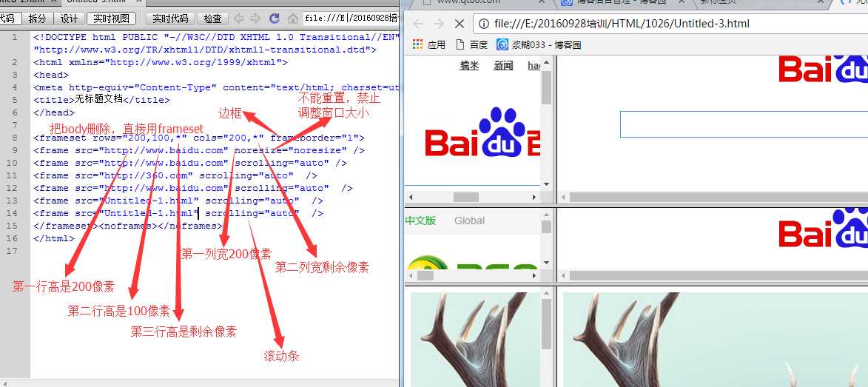This screenshot has width=868, height=387.
Task: Open the 百度 bookmark
Action: (x=471, y=44)
